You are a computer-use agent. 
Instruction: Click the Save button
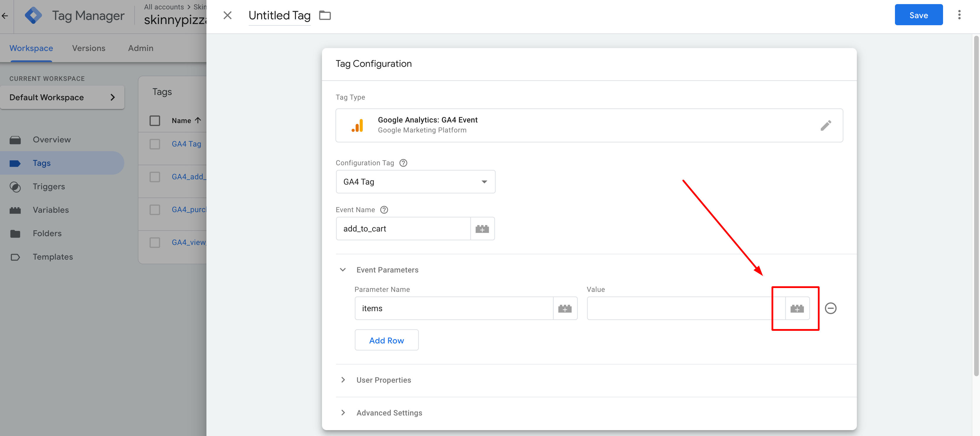tap(918, 15)
